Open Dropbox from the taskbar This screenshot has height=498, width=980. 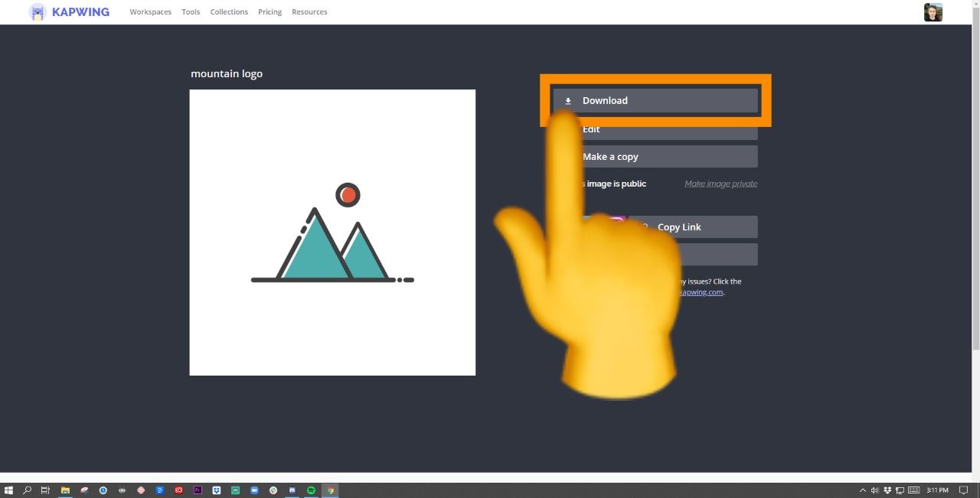[x=217, y=490]
